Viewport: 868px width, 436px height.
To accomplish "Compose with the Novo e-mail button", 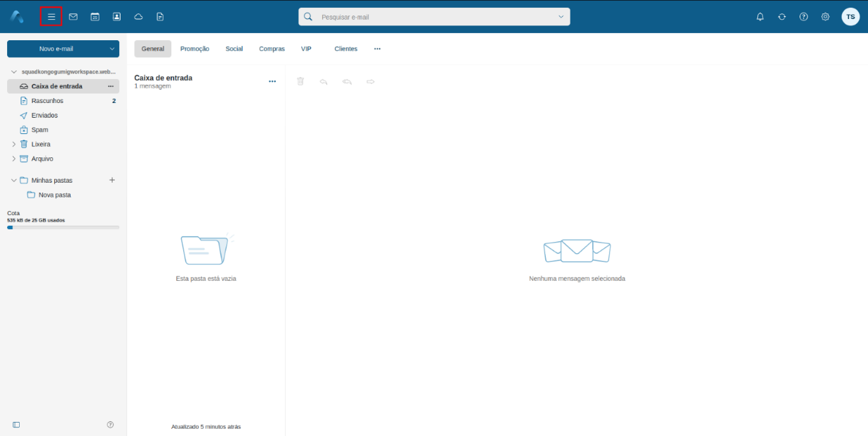I will tap(56, 49).
